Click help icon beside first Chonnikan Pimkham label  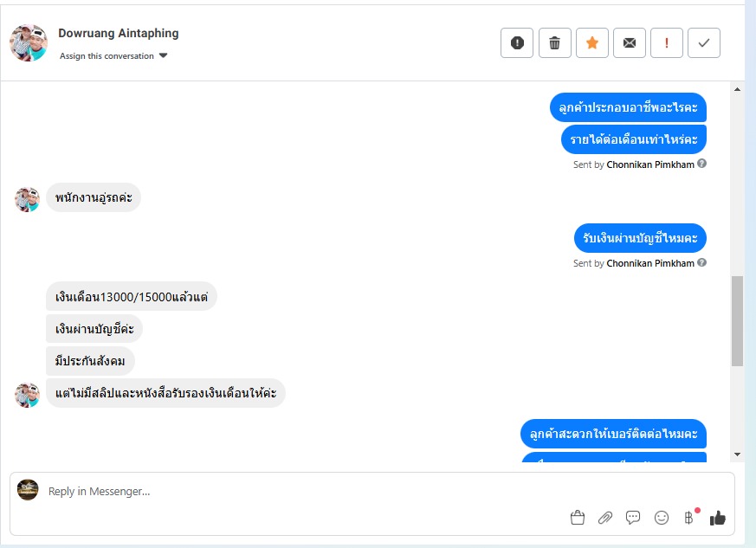702,164
